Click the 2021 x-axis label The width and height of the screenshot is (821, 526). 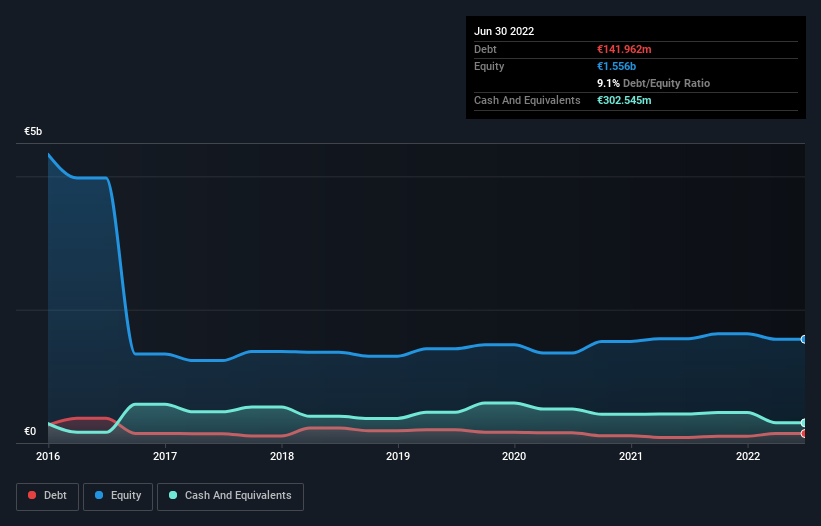coord(631,456)
